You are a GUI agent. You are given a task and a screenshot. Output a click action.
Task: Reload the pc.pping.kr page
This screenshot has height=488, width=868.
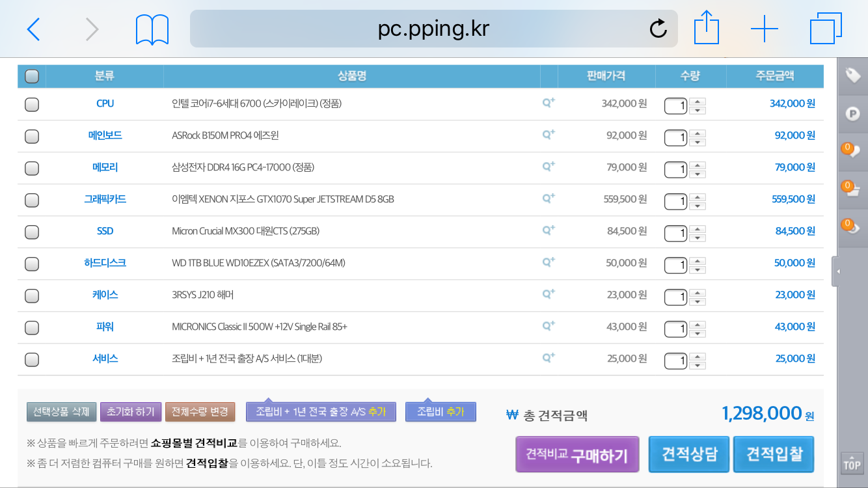tap(658, 29)
